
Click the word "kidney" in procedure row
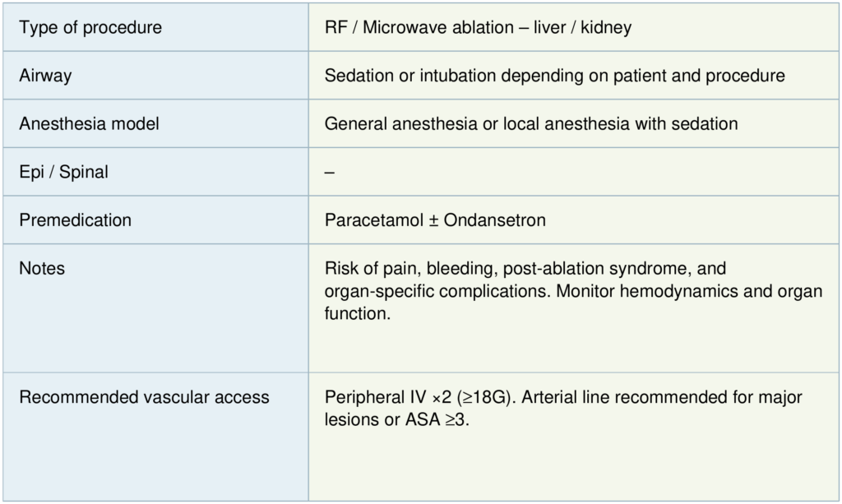608,28
